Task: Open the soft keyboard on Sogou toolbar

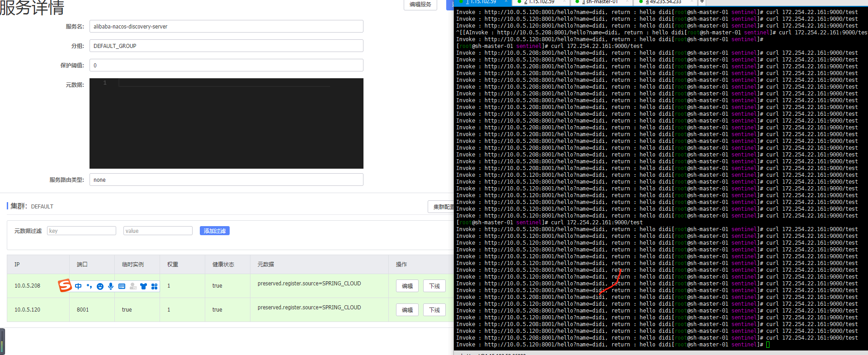Action: coord(122,286)
